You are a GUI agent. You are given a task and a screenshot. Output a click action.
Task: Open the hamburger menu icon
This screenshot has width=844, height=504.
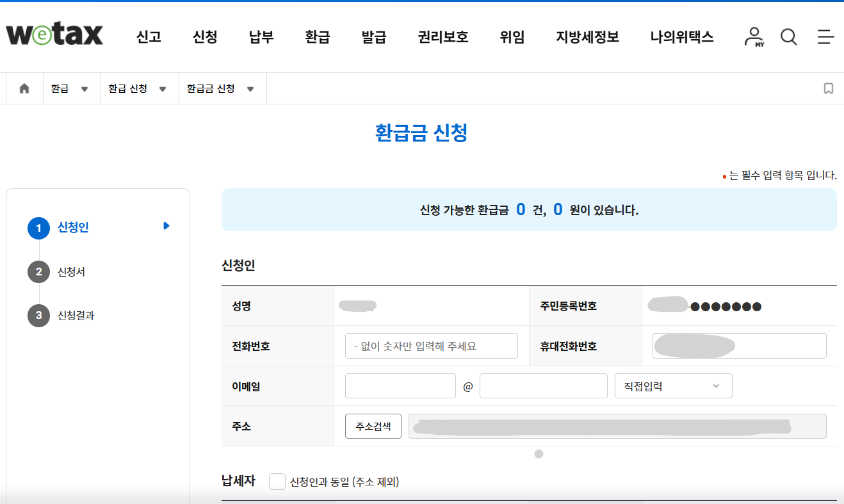825,37
